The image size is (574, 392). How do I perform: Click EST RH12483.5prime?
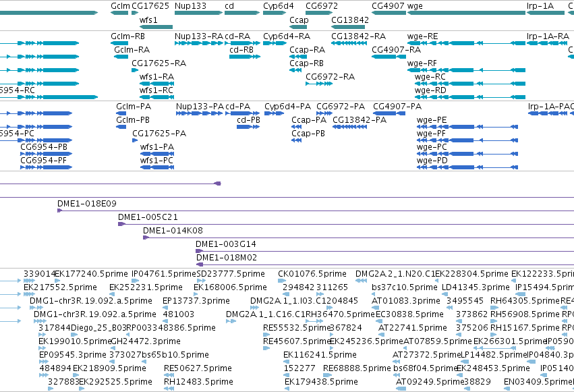[198, 382]
